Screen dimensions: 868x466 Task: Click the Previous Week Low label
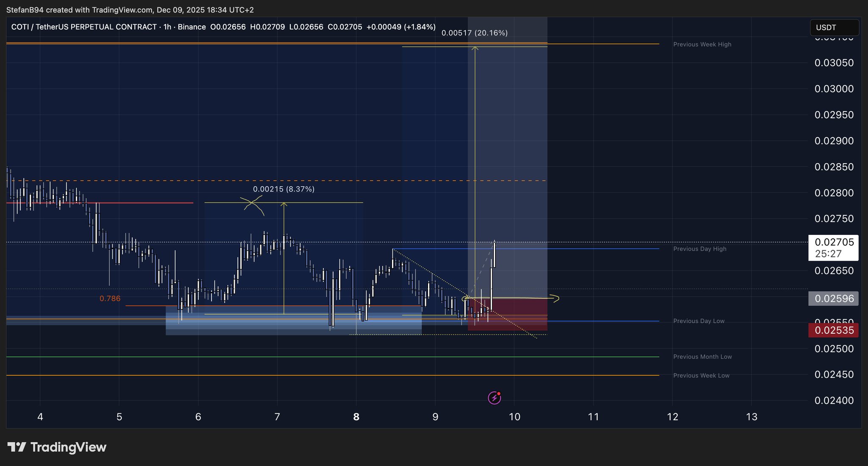[701, 376]
